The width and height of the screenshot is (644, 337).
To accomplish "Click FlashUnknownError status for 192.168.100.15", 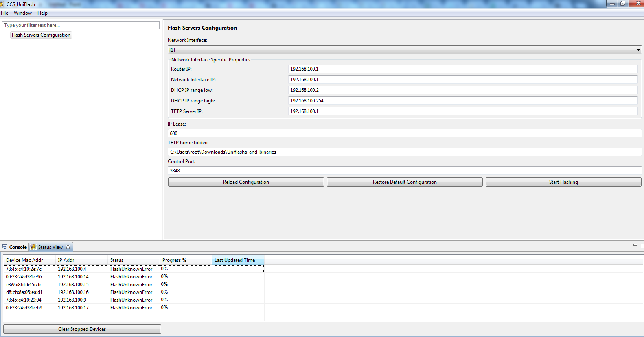I will click(x=131, y=285).
